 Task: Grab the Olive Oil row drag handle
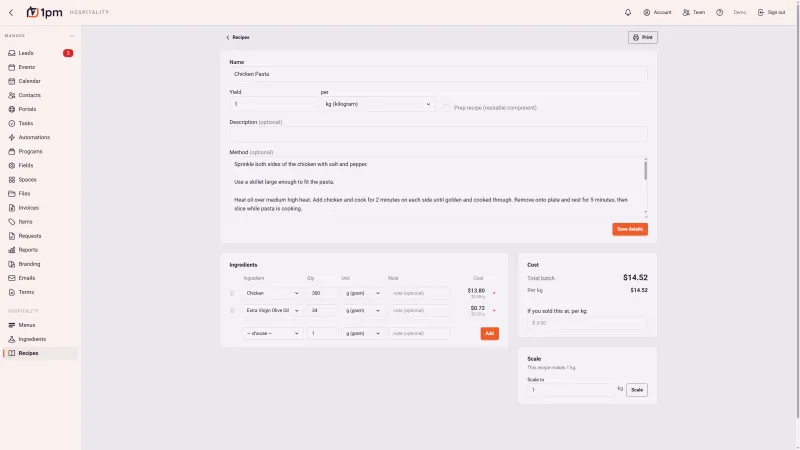(232, 311)
